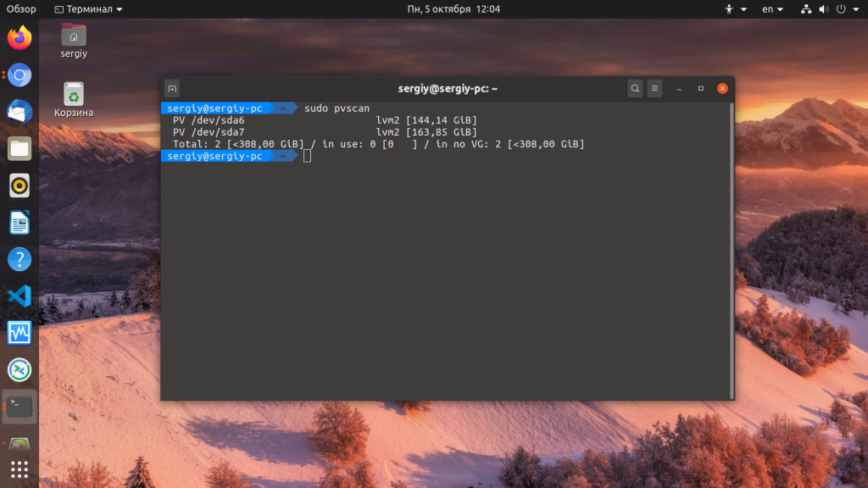Screen dimensions: 868x488
Task: Expand the accessibility menu in top bar
Action: [x=734, y=9]
